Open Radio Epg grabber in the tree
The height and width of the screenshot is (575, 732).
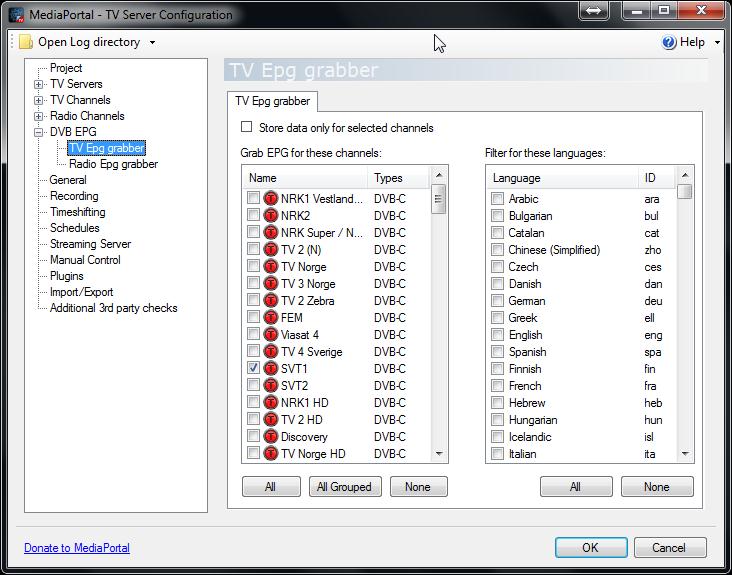[x=113, y=164]
